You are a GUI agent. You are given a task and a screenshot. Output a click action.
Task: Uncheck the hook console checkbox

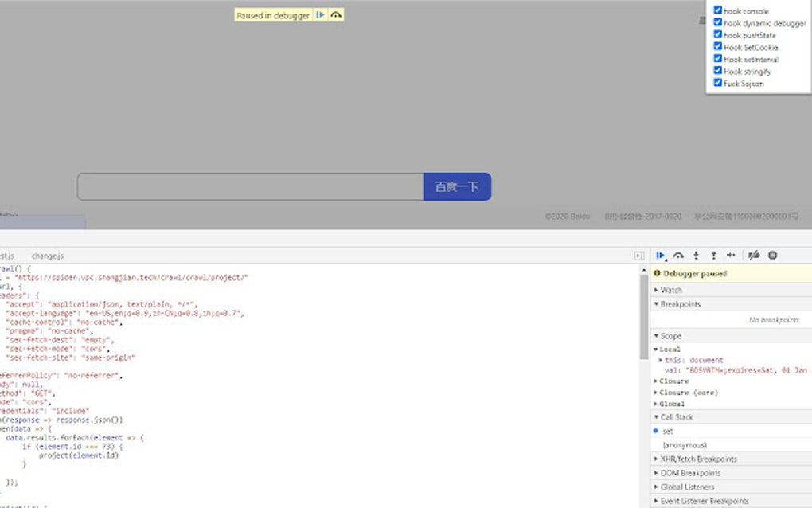[719, 10]
